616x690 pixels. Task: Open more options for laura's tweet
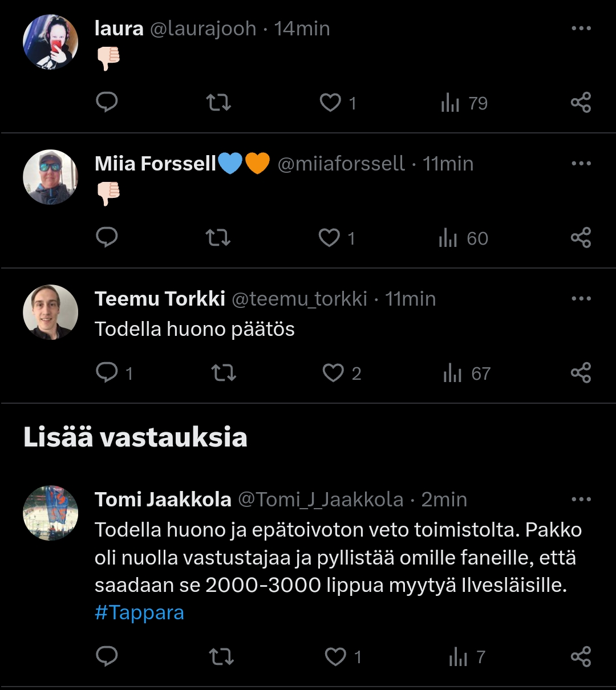581,29
